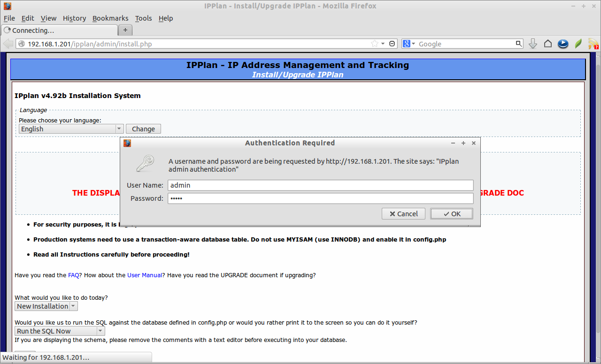
Task: Click the back navigation arrow
Action: click(8, 44)
